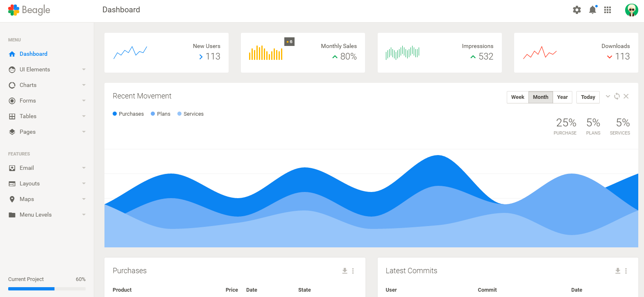
Task: Toggle the Plans legend series
Action: point(161,114)
